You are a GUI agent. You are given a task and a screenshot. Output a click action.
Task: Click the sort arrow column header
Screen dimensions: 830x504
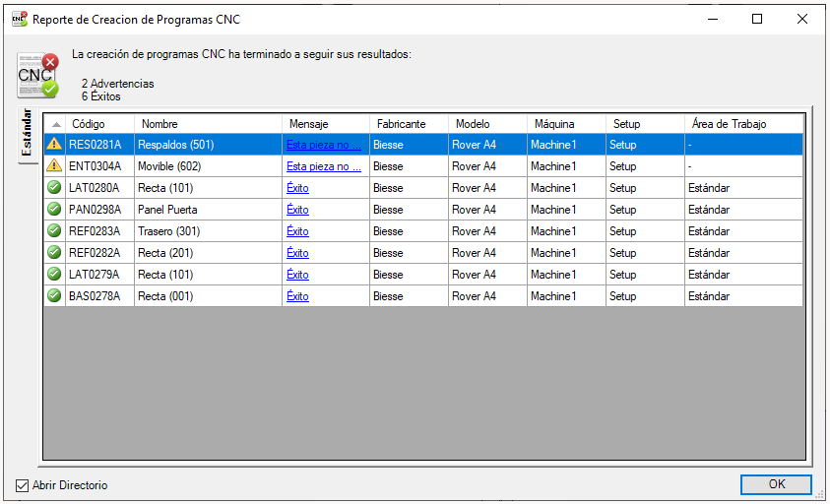(54, 124)
